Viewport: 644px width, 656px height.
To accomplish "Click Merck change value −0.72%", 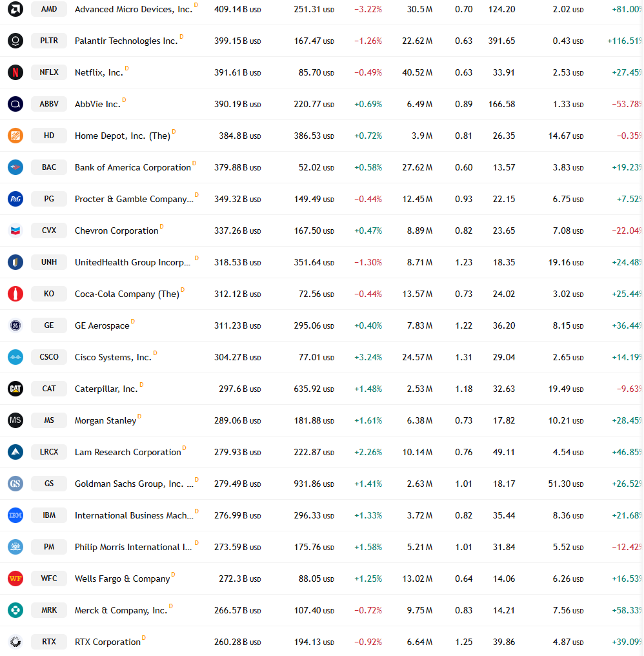I will tap(368, 610).
